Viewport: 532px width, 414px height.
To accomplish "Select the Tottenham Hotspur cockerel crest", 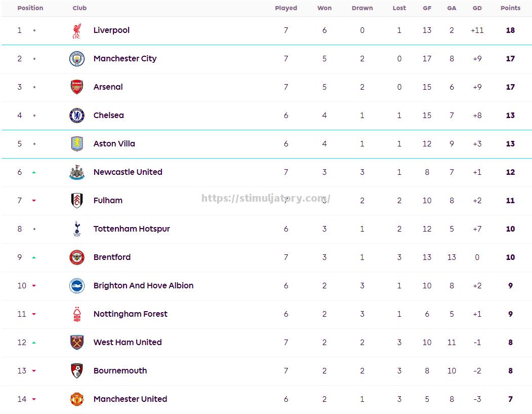I will [76, 229].
